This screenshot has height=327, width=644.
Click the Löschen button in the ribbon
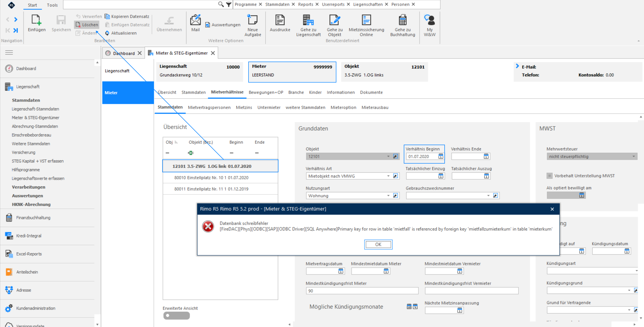point(87,24)
